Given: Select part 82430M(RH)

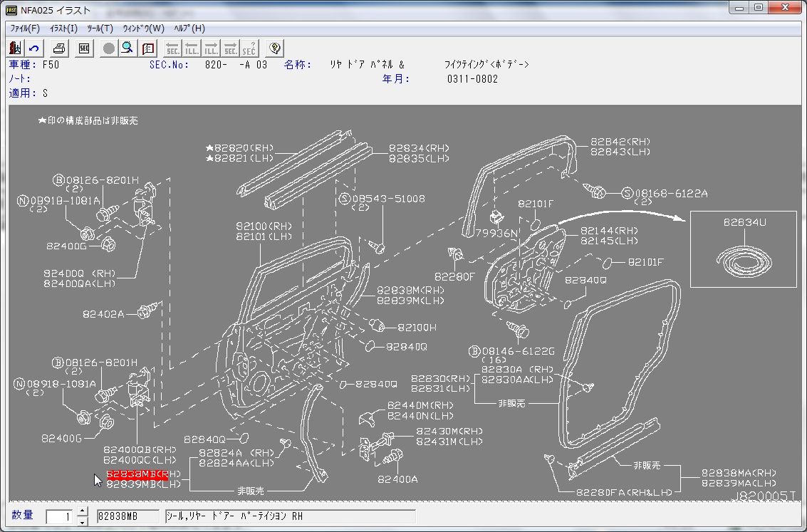Looking at the screenshot, I should coord(449,431).
